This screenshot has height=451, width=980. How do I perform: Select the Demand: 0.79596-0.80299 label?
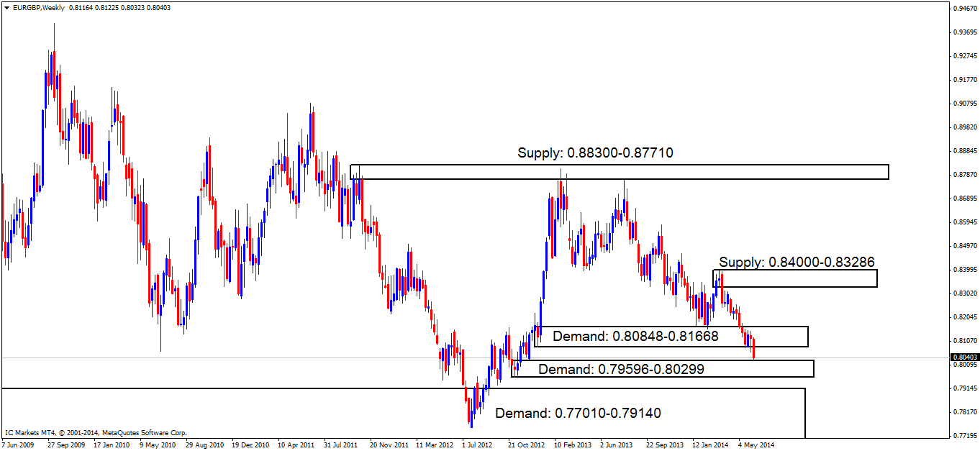(621, 369)
